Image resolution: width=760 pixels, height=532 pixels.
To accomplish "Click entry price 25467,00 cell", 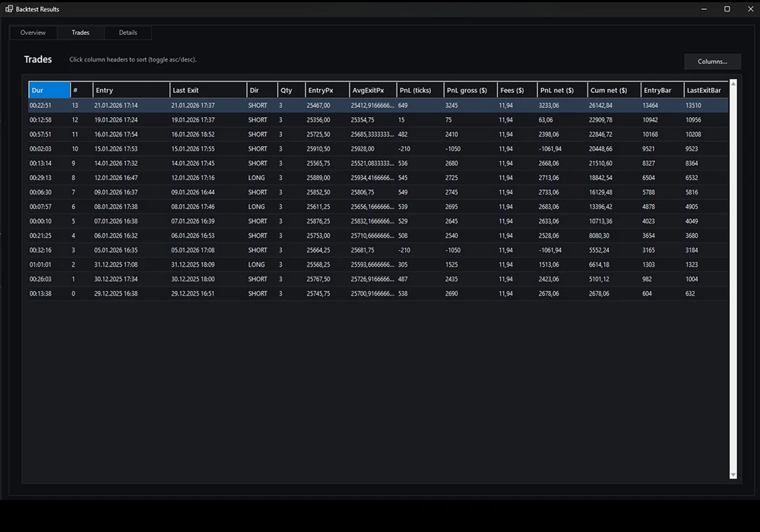I will [318, 105].
